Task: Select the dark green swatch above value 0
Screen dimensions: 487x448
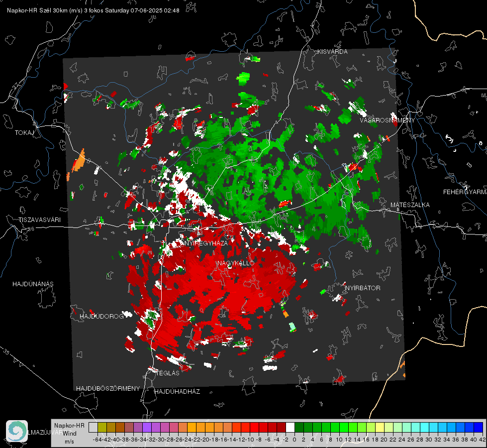Action: click(x=299, y=427)
